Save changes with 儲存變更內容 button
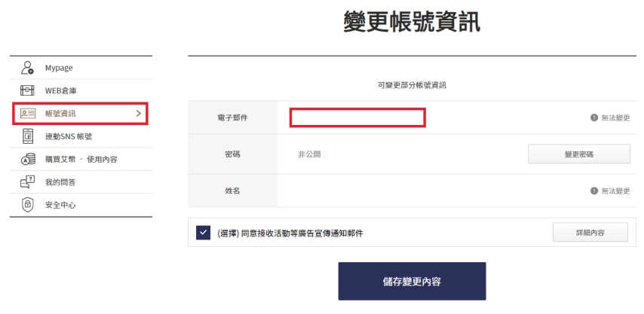Image resolution: width=644 pixels, height=314 pixels. pos(412,282)
